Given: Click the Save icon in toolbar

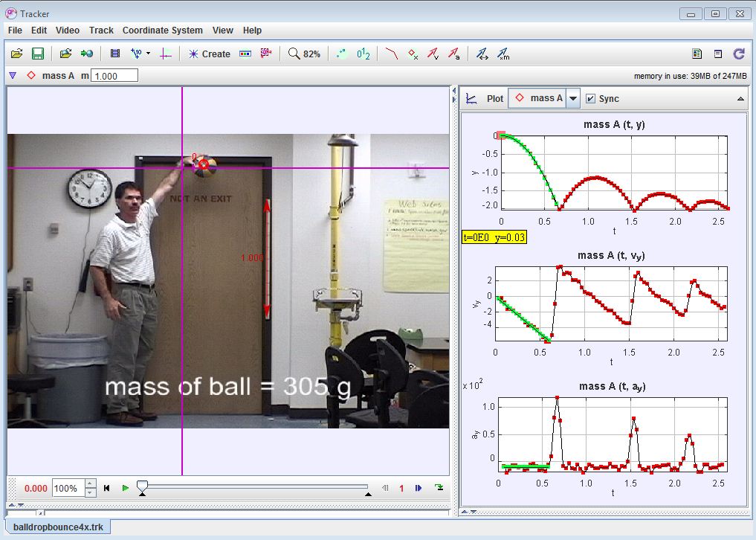Looking at the screenshot, I should (x=37, y=54).
